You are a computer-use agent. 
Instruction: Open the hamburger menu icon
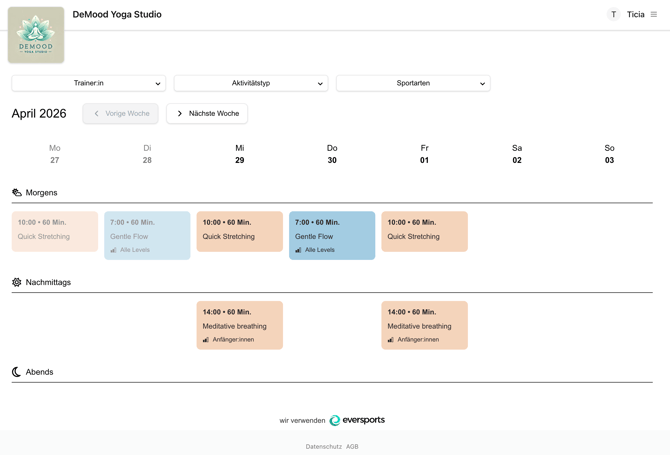[x=654, y=15]
